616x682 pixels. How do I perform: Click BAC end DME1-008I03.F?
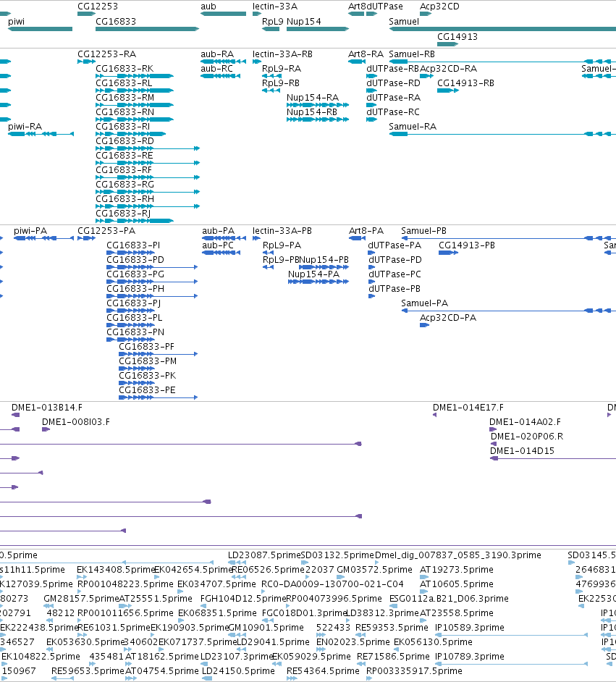[x=75, y=421]
